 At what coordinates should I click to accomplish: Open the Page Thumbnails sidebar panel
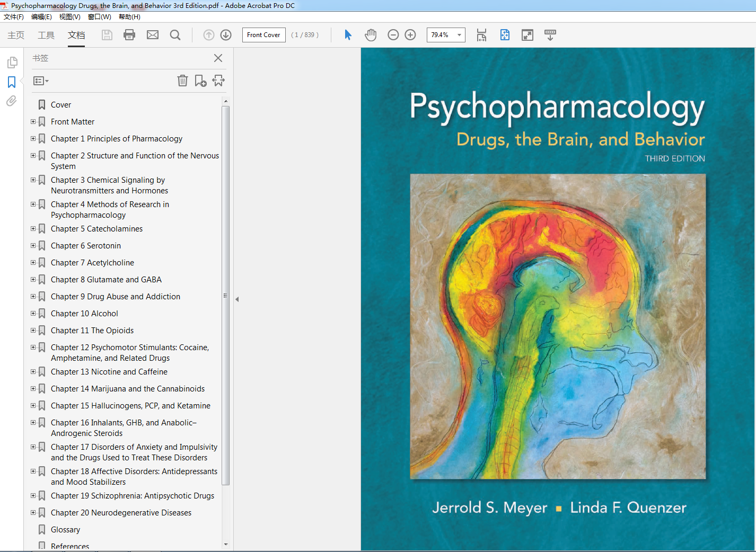tap(12, 63)
